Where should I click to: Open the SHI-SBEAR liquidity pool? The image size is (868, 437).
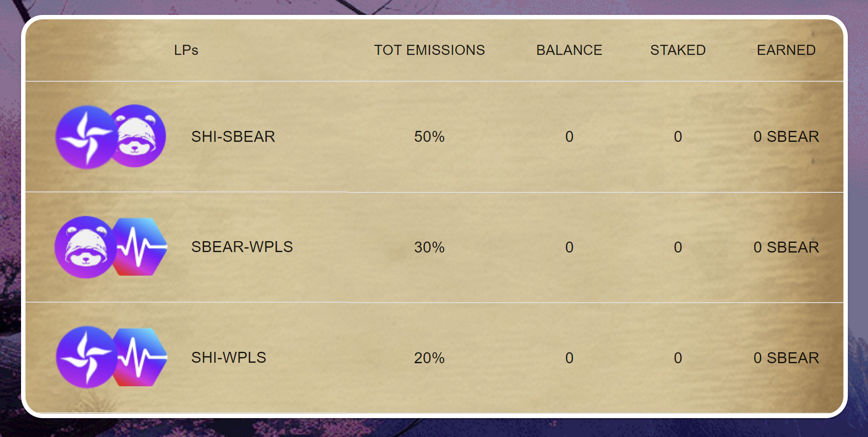click(x=233, y=137)
